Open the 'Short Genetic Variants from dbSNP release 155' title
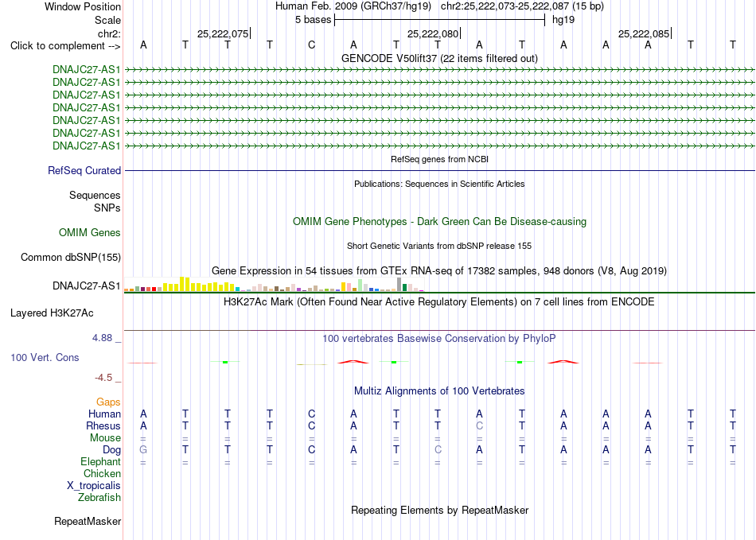 [439, 247]
